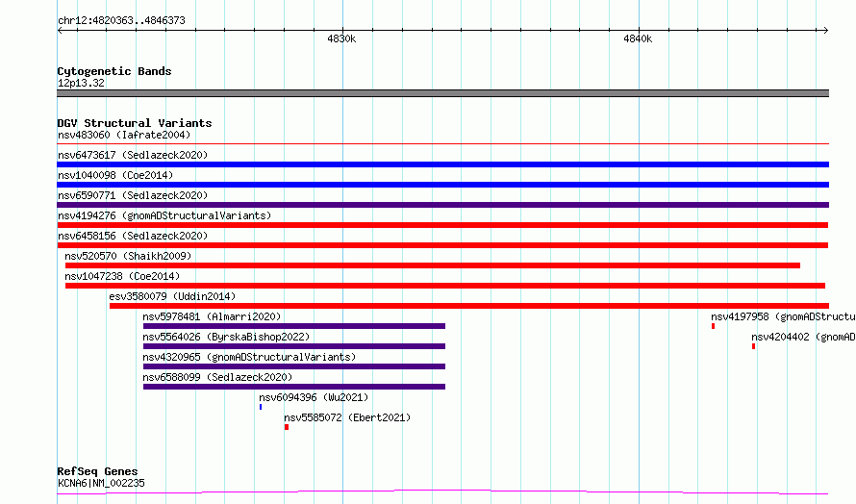This screenshot has width=856, height=504.
Task: Open the DGV Structural Variants track heading
Action: (135, 123)
